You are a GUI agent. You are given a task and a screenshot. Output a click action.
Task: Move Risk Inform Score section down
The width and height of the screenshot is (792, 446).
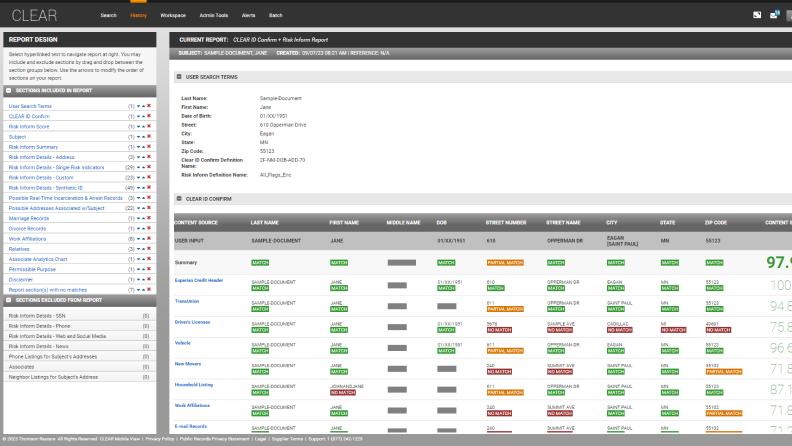[138, 126]
